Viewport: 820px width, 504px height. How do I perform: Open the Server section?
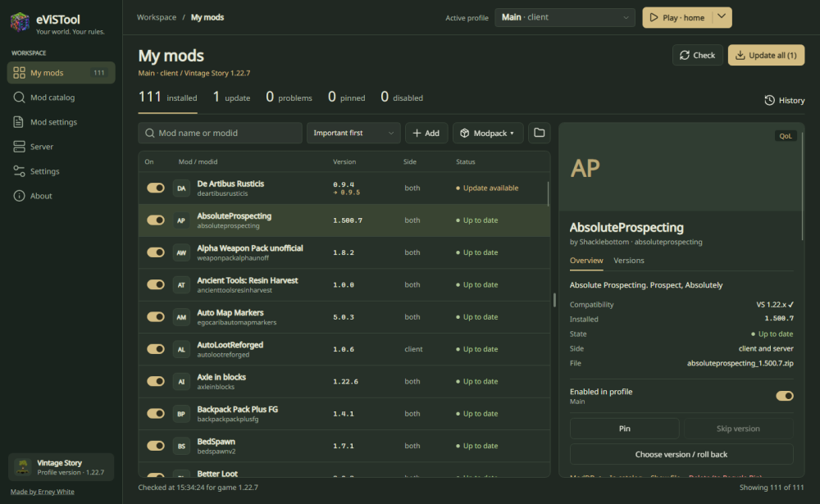[x=61, y=147]
